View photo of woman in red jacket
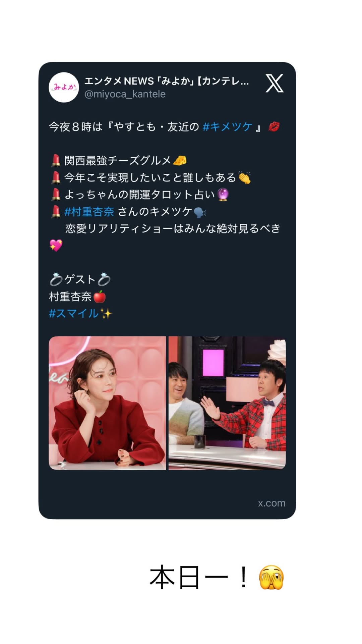 tap(107, 403)
